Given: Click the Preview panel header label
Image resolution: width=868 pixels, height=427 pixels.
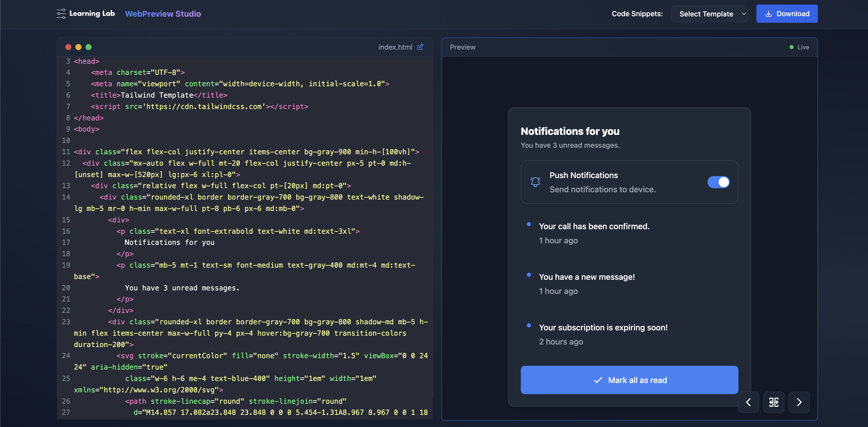Looking at the screenshot, I should (462, 47).
